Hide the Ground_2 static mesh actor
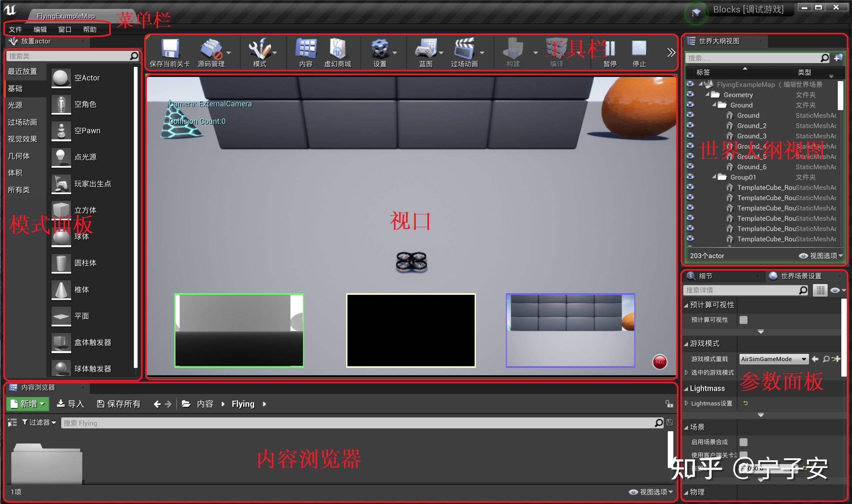Viewport: 852px width, 504px height. [x=690, y=125]
